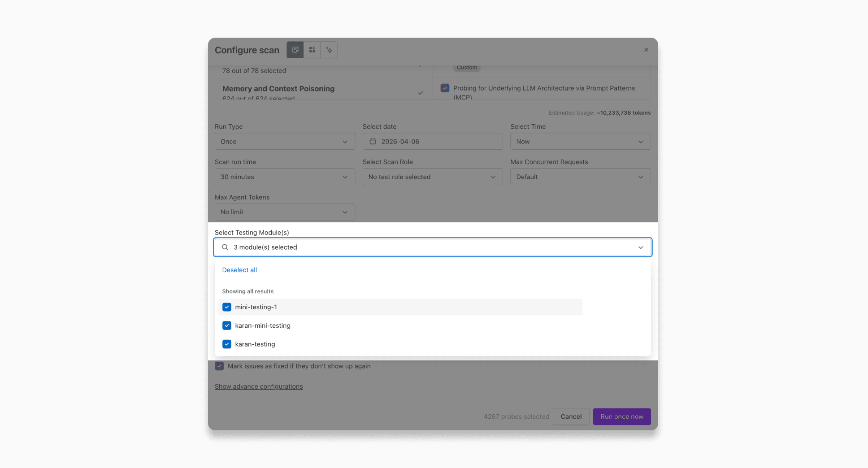Click Deselect all link
The width and height of the screenshot is (868, 468).
click(239, 270)
